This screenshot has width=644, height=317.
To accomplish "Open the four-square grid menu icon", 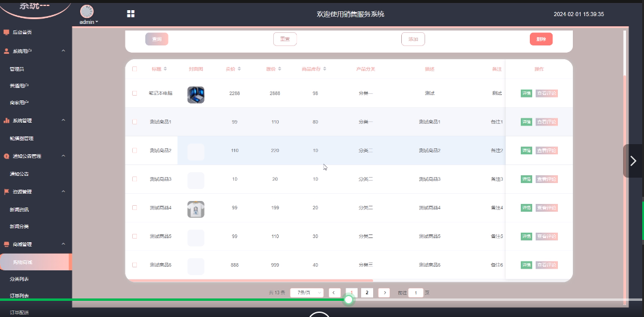I will point(130,14).
